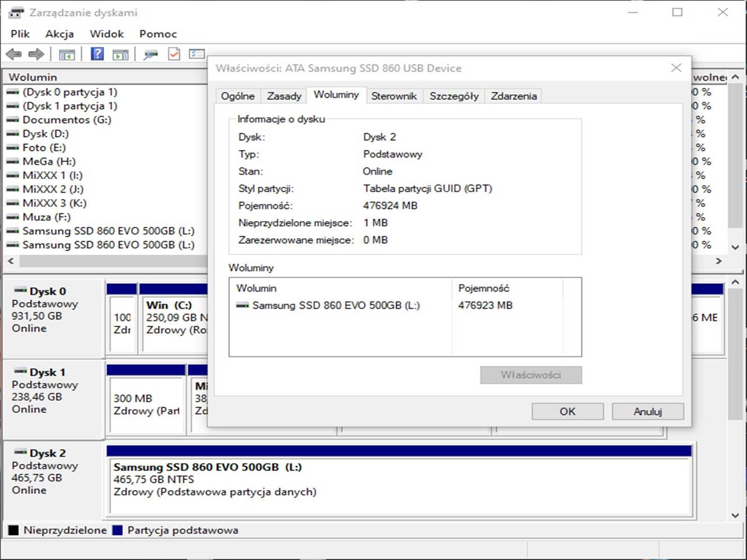
Task: Click the 476924 MB capacity value
Action: coord(390,205)
